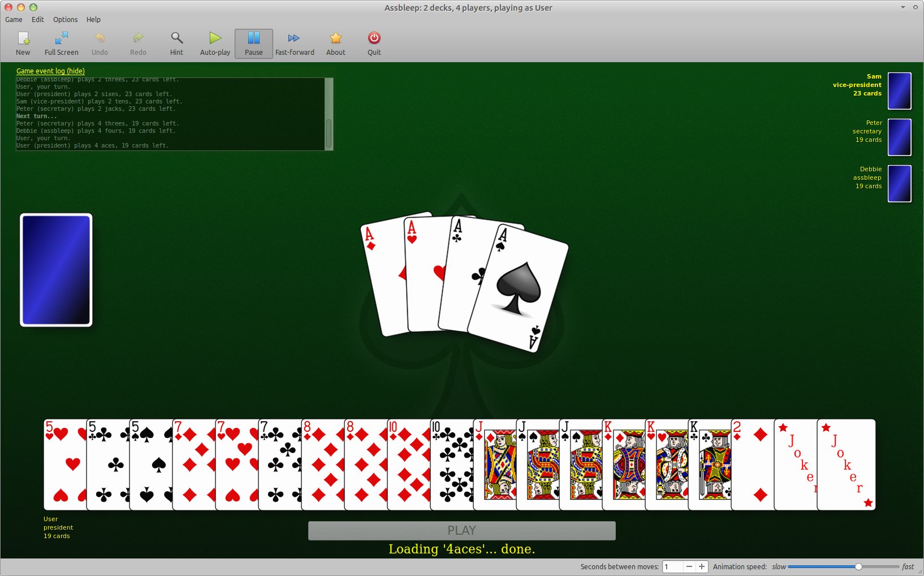Image resolution: width=924 pixels, height=576 pixels.
Task: Select the 10 of clubs card
Action: [x=452, y=465]
